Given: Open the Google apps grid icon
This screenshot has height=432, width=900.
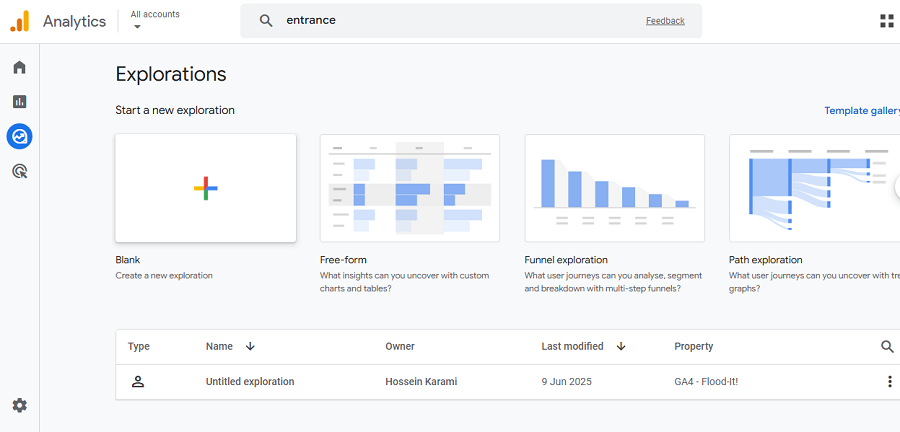Looking at the screenshot, I should (x=886, y=21).
